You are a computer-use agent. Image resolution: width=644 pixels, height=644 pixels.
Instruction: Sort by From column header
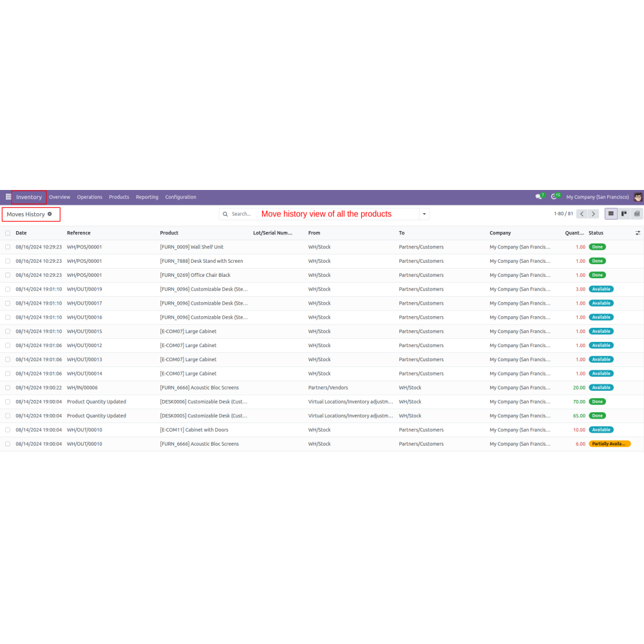(314, 233)
